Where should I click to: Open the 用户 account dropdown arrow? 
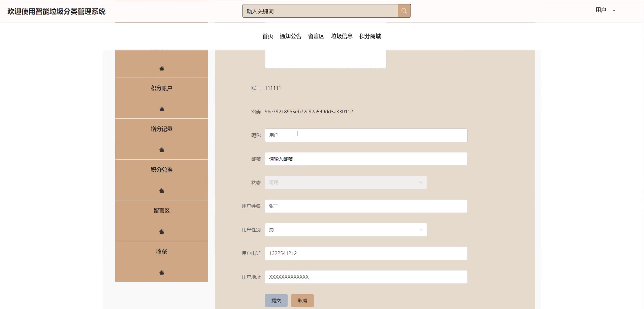click(x=614, y=10)
